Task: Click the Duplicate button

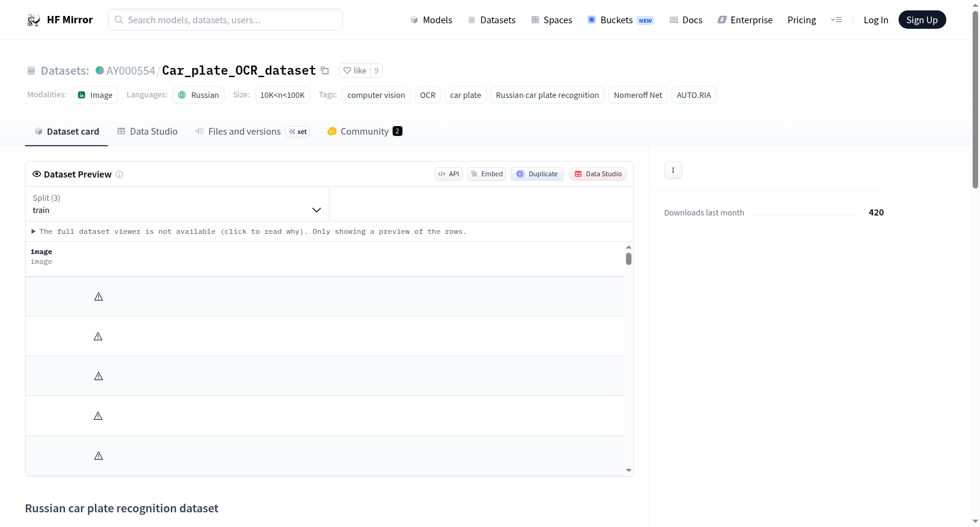Action: (537, 174)
